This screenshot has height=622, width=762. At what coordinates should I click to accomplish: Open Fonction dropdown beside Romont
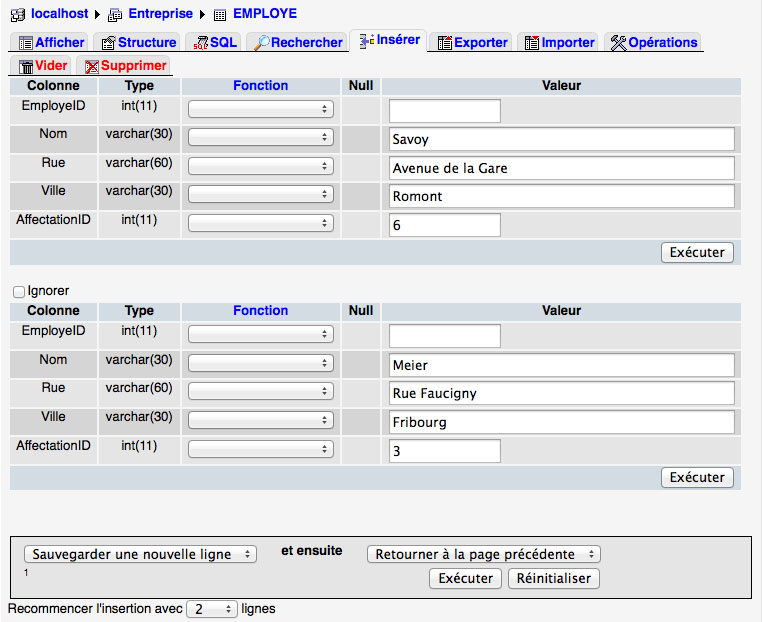click(x=261, y=194)
